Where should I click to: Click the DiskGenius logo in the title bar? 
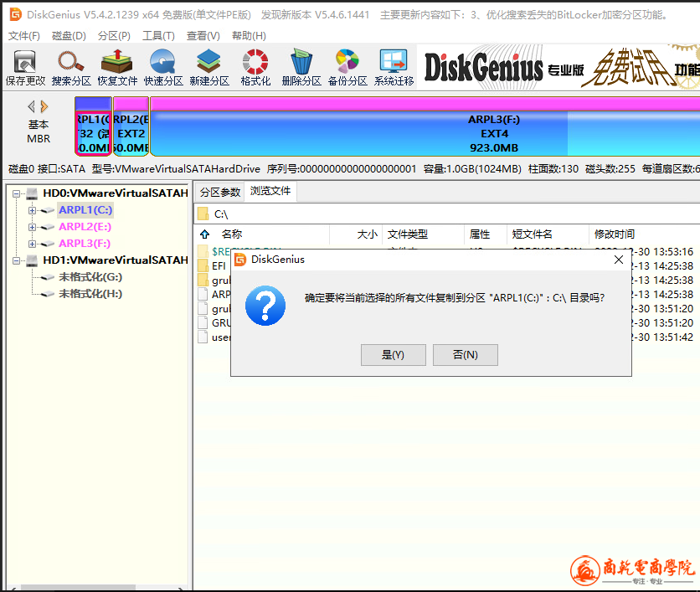pyautogui.click(x=15, y=14)
